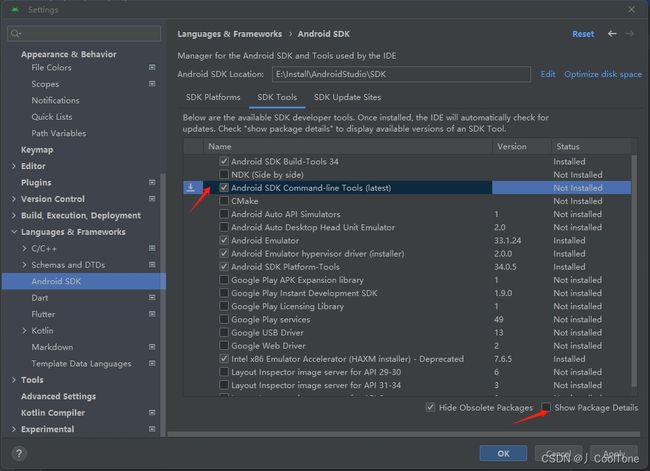Toggle Android SDK Command-line Tools (latest) checkbox
Viewport: 650px width, 471px height.
click(224, 188)
